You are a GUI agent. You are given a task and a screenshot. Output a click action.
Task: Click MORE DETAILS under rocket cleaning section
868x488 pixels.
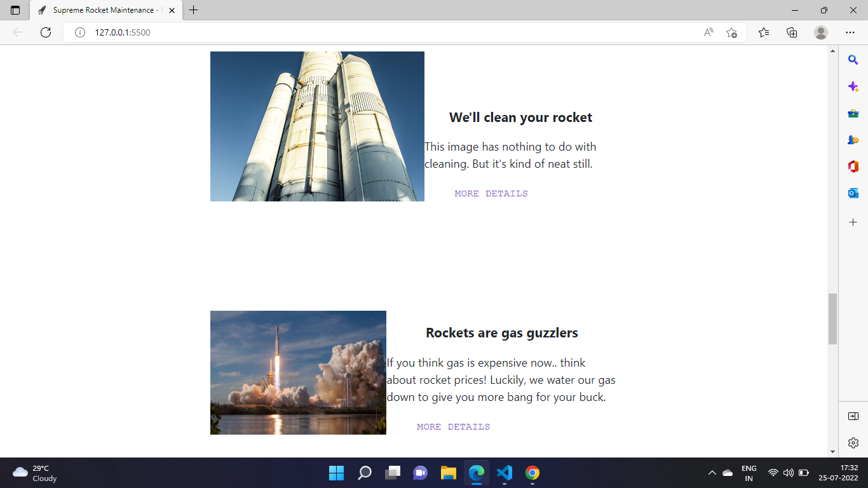click(x=491, y=193)
